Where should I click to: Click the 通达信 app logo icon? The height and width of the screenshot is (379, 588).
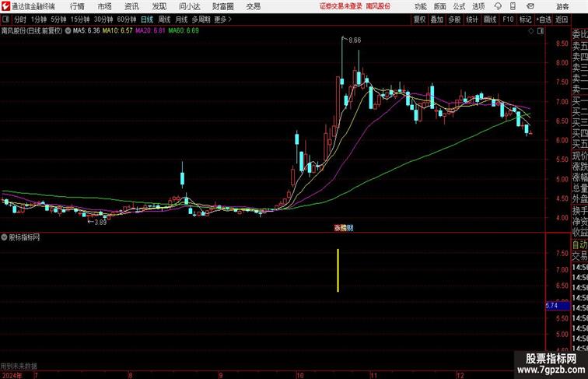click(x=5, y=6)
